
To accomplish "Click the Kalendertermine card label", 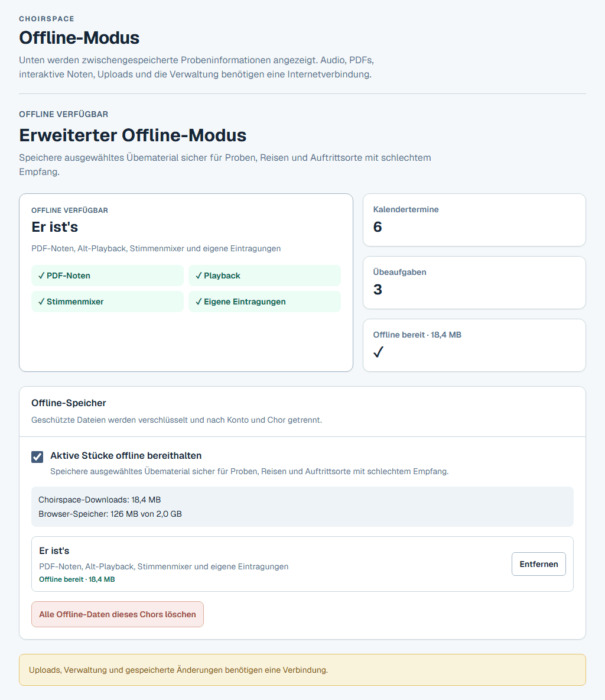I will pyautogui.click(x=406, y=209).
